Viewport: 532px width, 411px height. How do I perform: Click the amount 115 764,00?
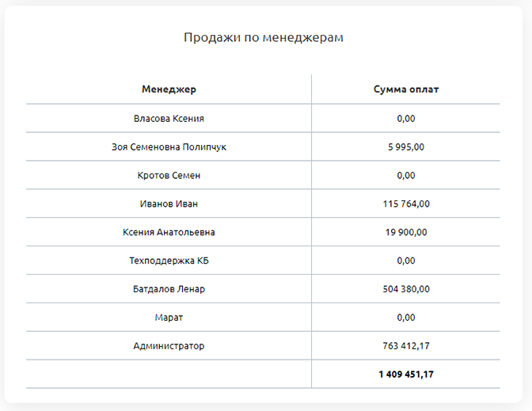tap(405, 204)
